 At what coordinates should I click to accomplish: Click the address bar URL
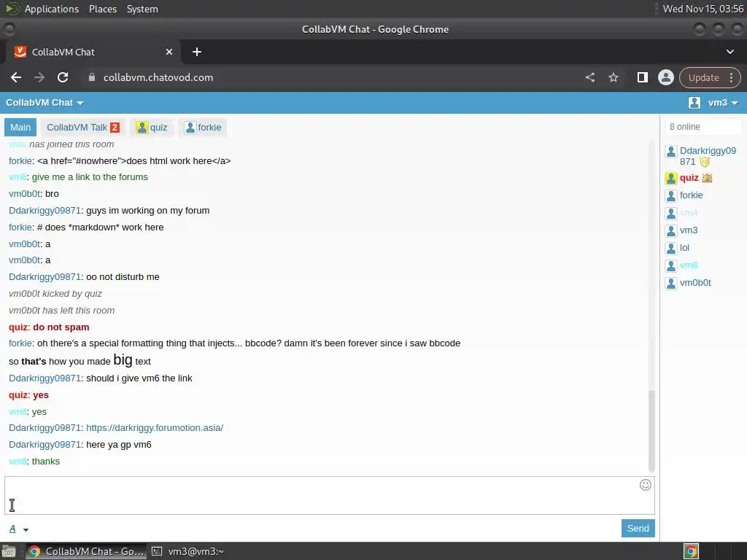(158, 77)
